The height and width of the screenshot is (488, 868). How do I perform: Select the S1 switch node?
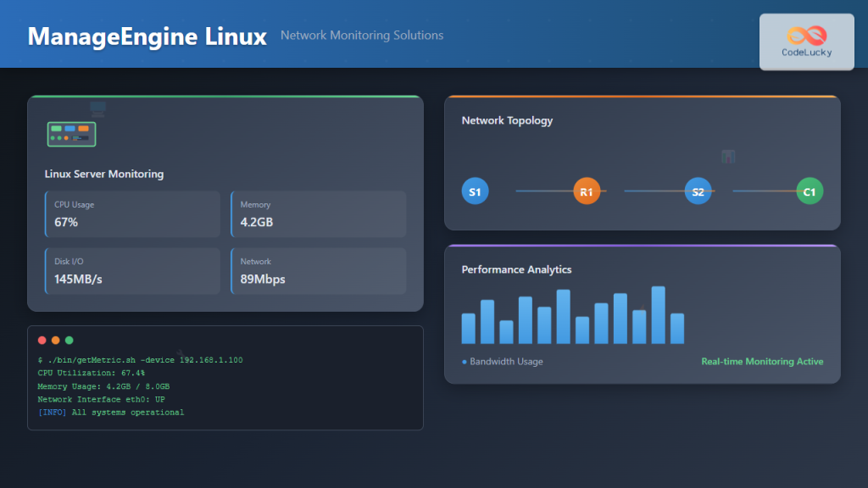coord(475,191)
